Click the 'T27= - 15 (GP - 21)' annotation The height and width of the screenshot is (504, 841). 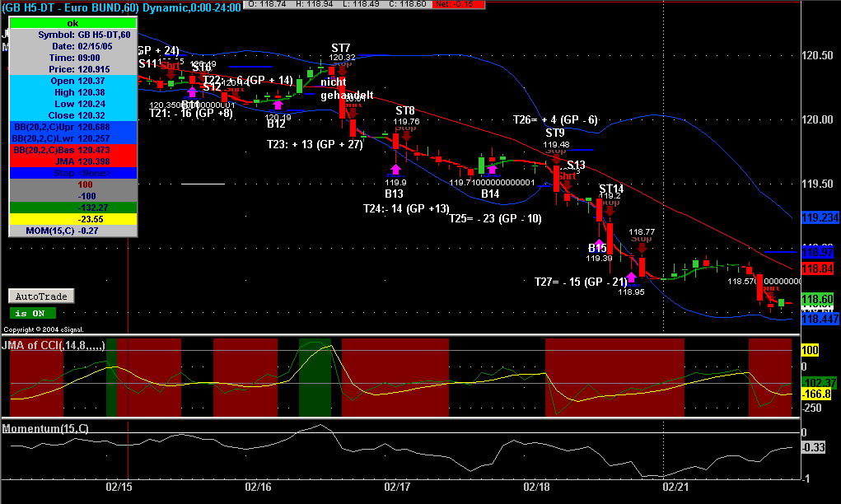click(x=581, y=282)
